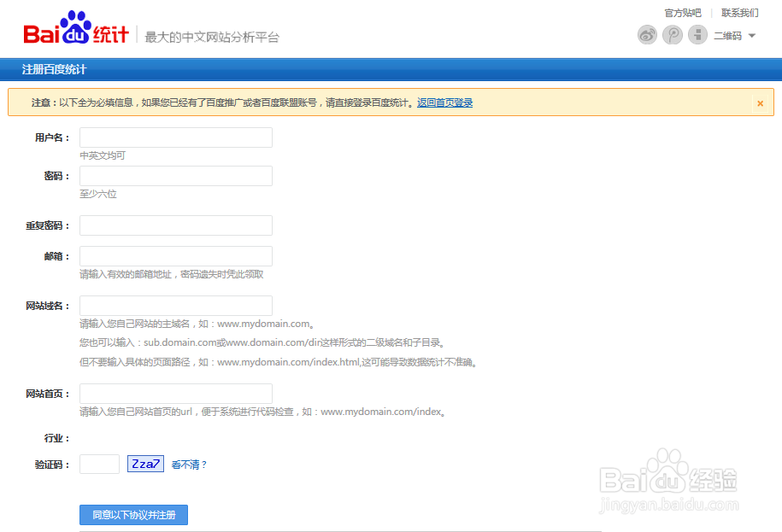Focus the 邮箱 input field

175,256
